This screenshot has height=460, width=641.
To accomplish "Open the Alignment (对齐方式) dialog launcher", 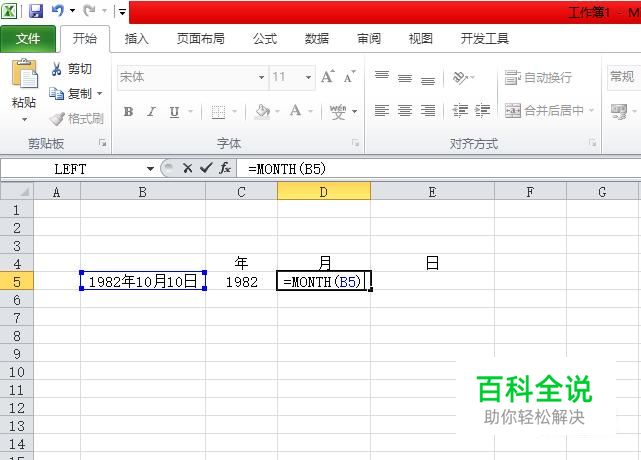I will [x=592, y=143].
